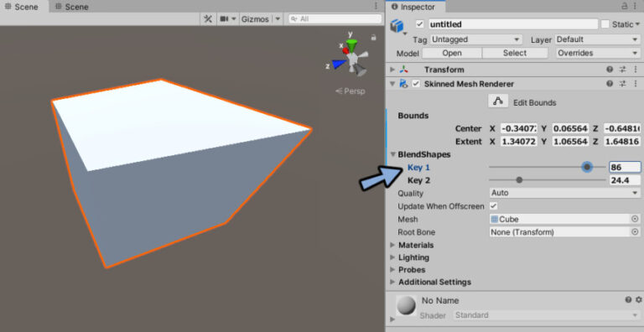The width and height of the screenshot is (644, 332).
Task: Click the Extent Z value field
Action: 621,142
